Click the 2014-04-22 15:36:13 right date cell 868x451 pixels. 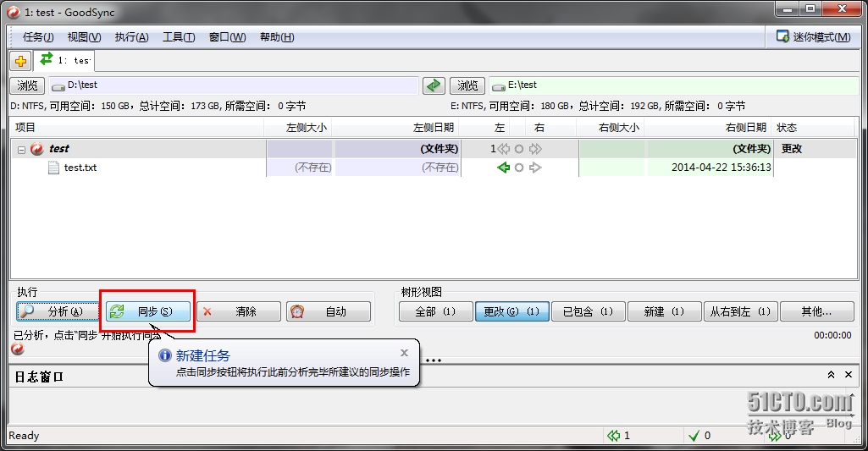coord(710,168)
